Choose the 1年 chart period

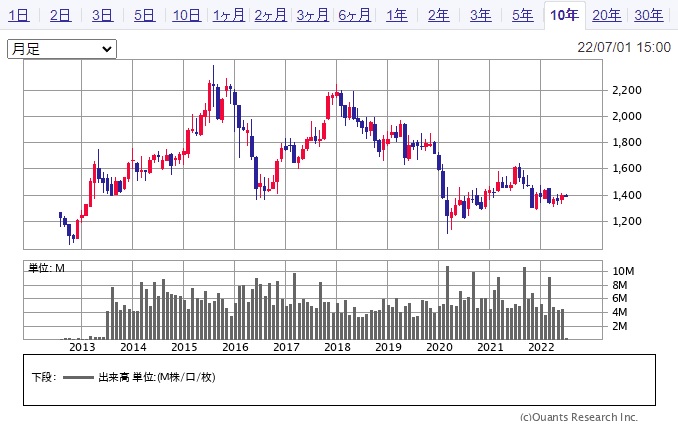397,15
